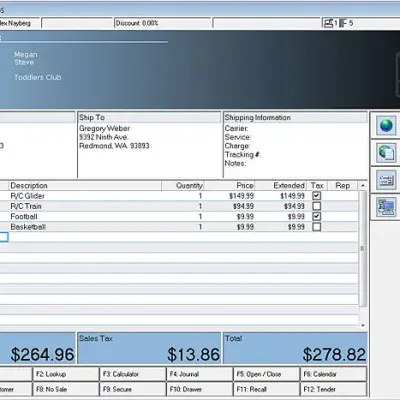Click Gregory Weber in Ship To

point(105,128)
